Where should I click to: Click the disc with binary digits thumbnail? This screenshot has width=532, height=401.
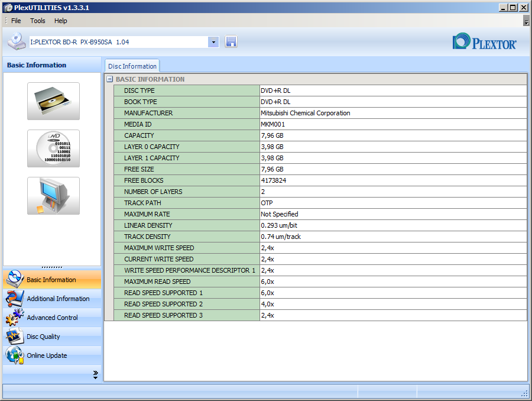tap(54, 148)
